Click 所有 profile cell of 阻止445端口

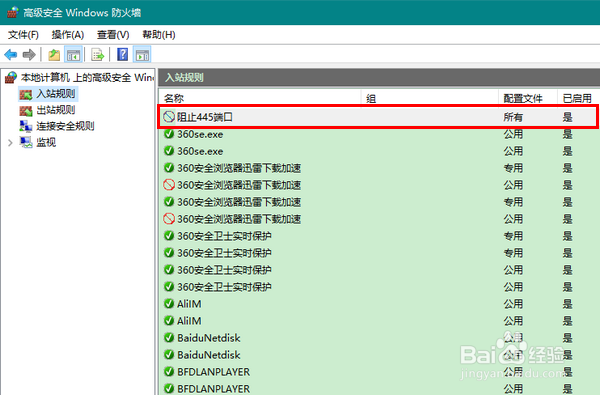[513, 117]
